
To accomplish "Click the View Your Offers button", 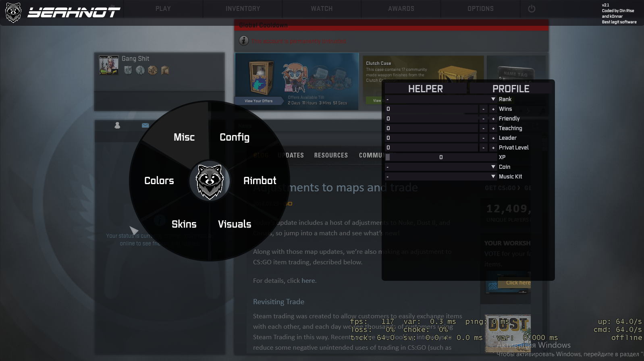I will [x=259, y=101].
